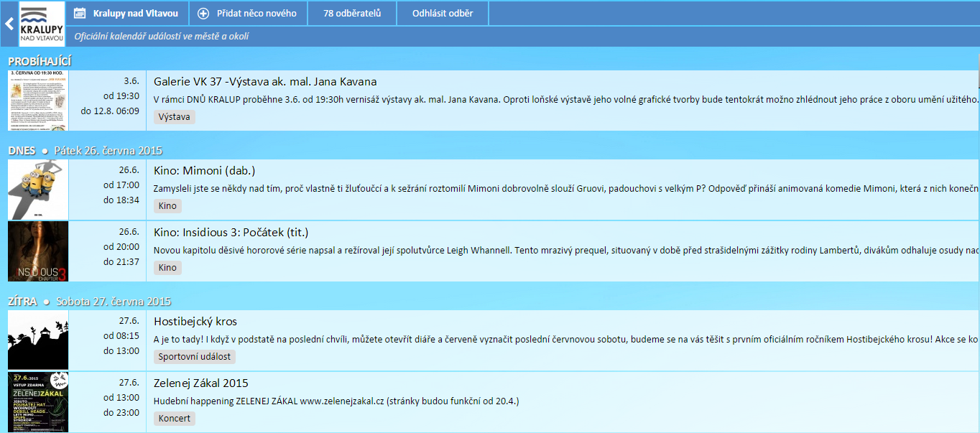Click the DNES Pátek 26. června 2015 header
The height and width of the screenshot is (433, 980).
pyautogui.click(x=85, y=151)
